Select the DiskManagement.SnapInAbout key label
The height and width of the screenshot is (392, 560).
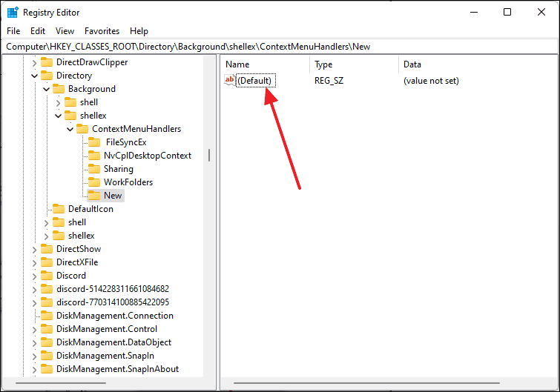[117, 369]
